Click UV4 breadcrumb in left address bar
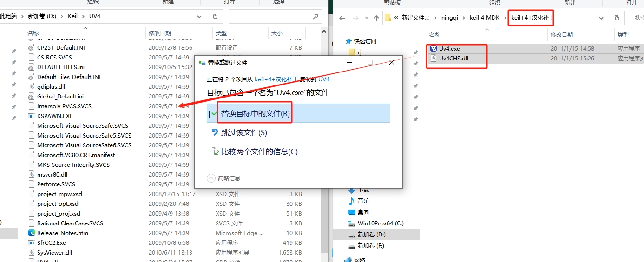The width and height of the screenshot is (644, 262). (x=94, y=16)
